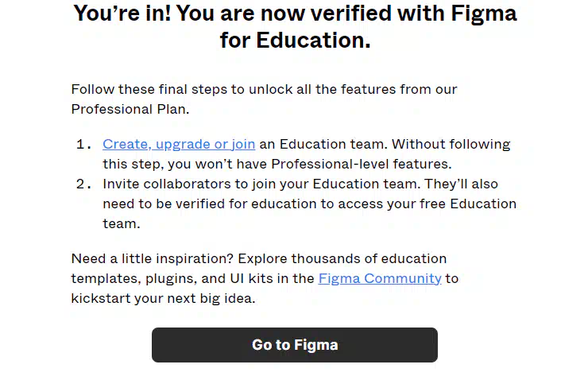Select the list number 1 marker
The width and height of the screenshot is (588, 376).
(84, 144)
